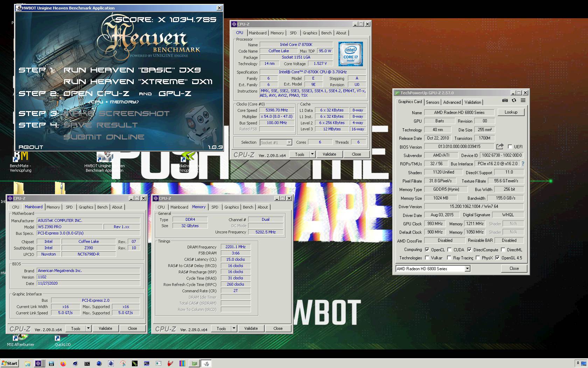Image resolution: width=588 pixels, height=368 pixels.
Task: Click Close in CPU-Z Mainboard window
Action: pos(132,328)
